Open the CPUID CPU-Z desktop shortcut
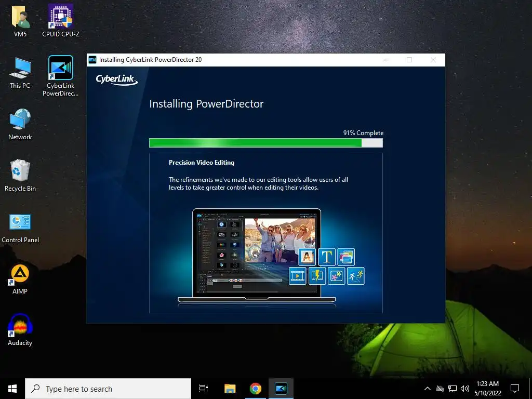Screen dimensions: 532x399 tap(61, 20)
